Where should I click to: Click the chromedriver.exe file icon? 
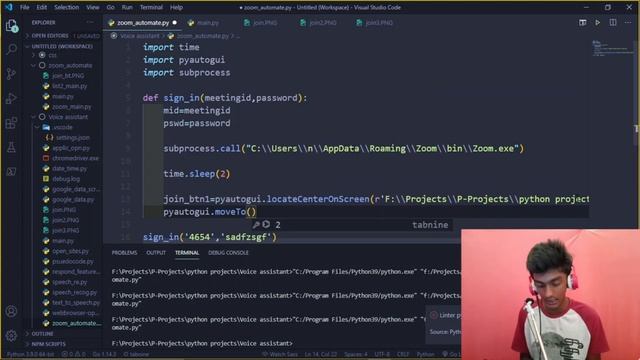point(46,158)
